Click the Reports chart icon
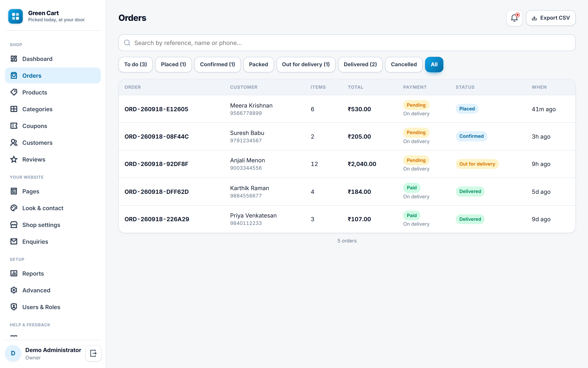Screen dimensions: 588x368 click(x=14, y=273)
